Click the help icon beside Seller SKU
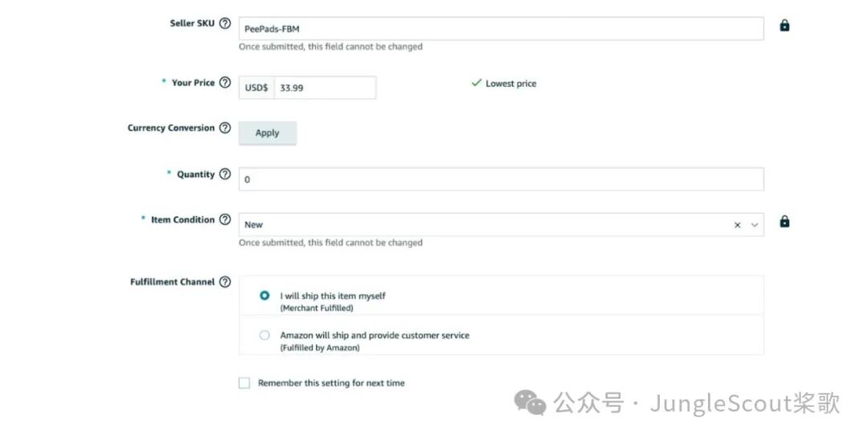Image resolution: width=868 pixels, height=438 pixels. 225,23
